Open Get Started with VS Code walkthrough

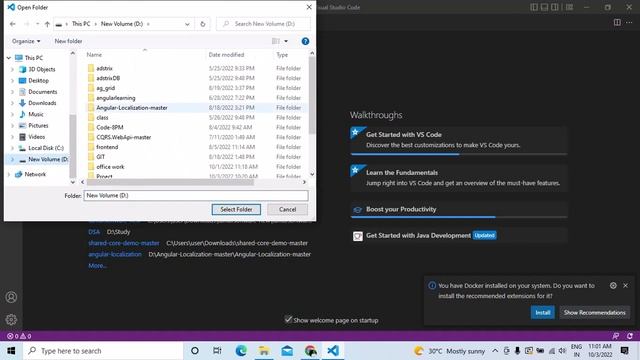pyautogui.click(x=459, y=140)
